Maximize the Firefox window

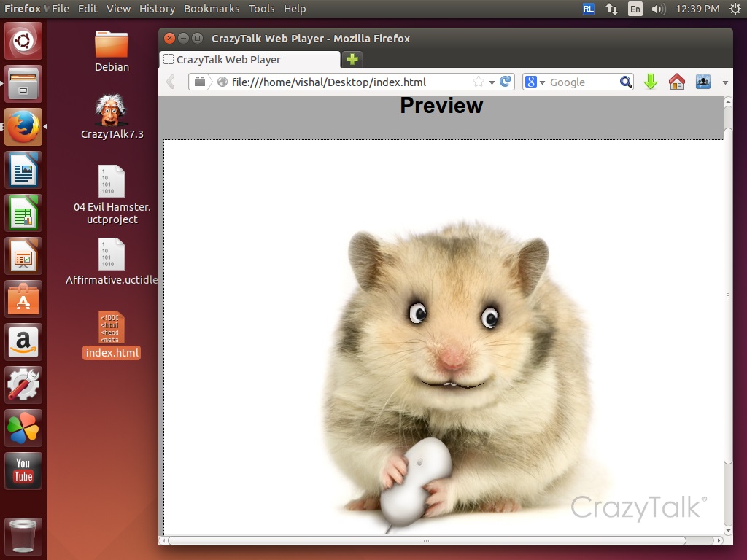(x=197, y=38)
